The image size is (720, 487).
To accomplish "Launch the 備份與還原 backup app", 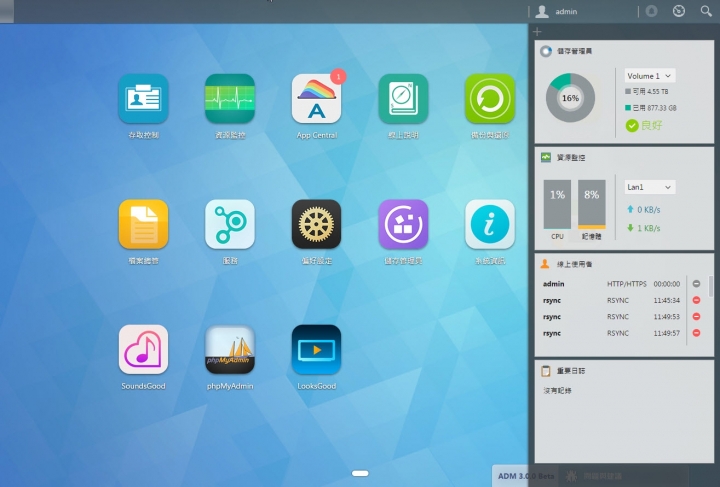I will pos(489,99).
